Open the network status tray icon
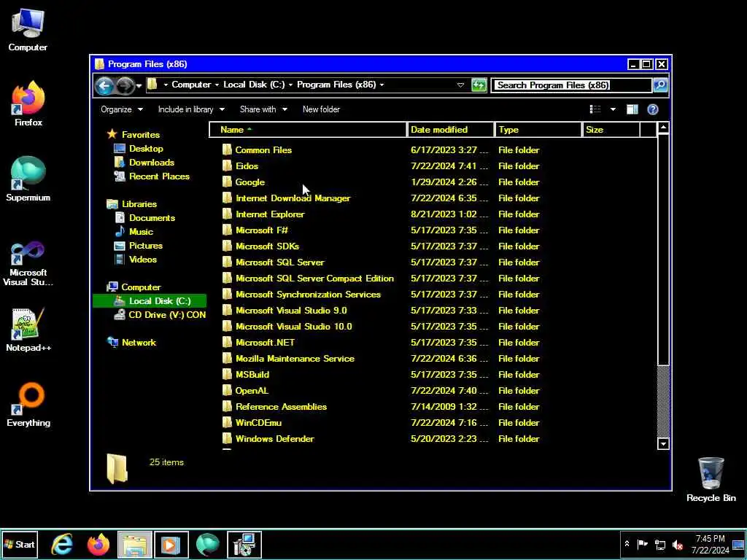Screen dimensions: 747x560 (659, 544)
